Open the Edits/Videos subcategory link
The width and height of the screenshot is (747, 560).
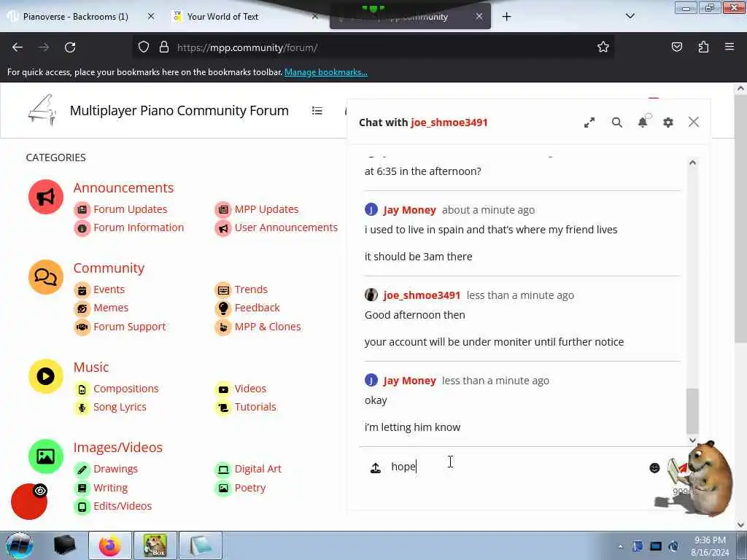[x=123, y=506]
